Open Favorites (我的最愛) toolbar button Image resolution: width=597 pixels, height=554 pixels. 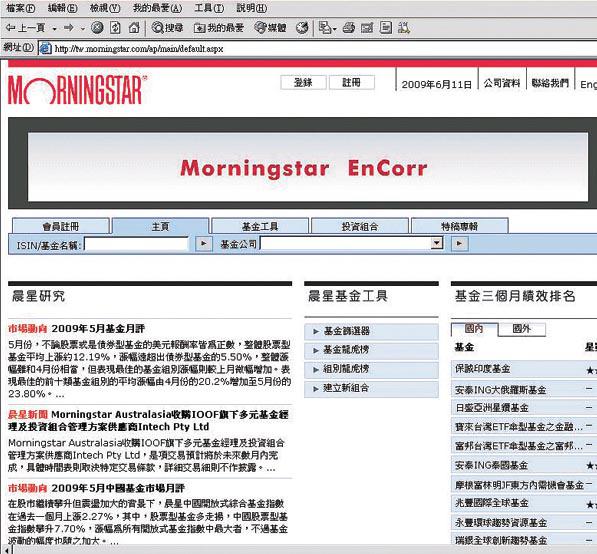(219, 28)
